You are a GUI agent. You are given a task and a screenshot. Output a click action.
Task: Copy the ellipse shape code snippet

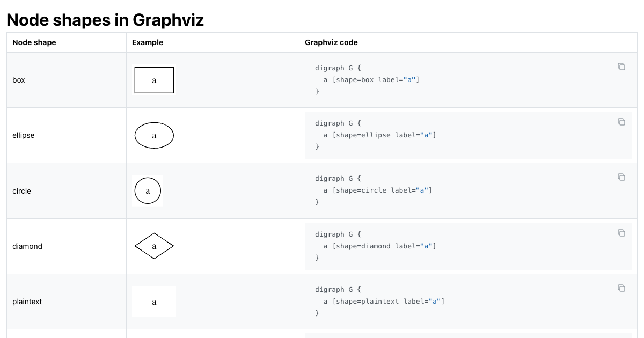click(x=621, y=122)
